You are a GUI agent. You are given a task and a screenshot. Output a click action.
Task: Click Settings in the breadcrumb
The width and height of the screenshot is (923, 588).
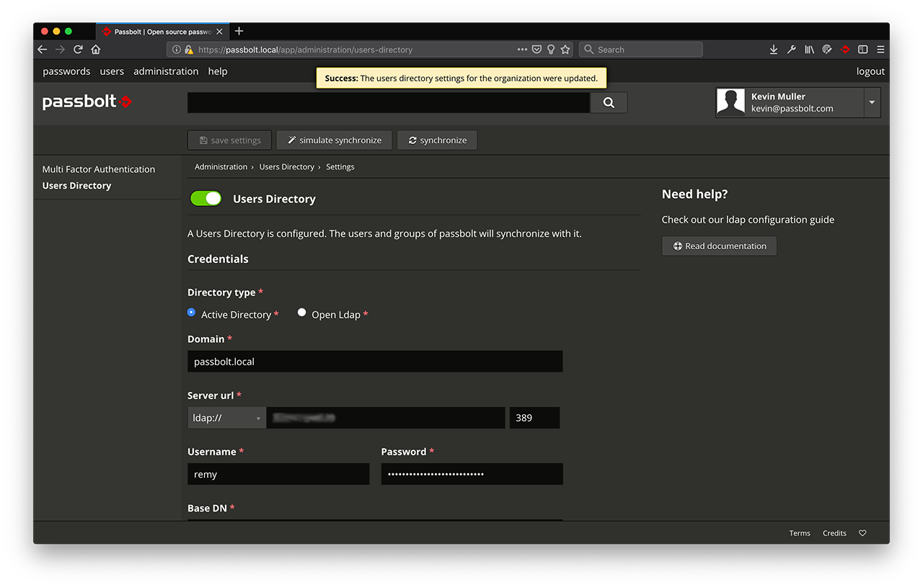(340, 166)
